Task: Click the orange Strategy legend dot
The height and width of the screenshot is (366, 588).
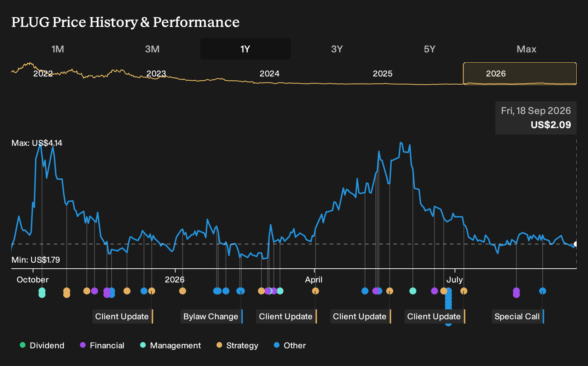Action: pos(219,345)
